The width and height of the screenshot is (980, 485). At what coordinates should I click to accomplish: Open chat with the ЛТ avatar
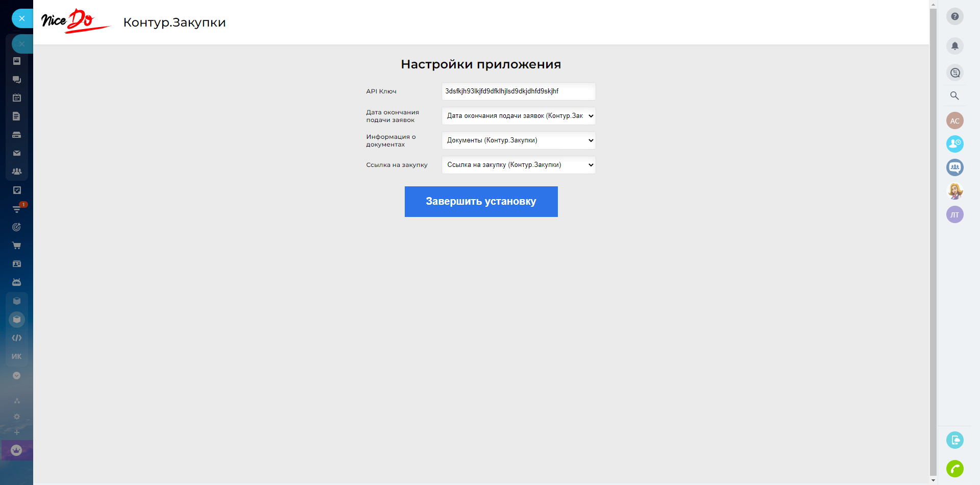pyautogui.click(x=955, y=214)
